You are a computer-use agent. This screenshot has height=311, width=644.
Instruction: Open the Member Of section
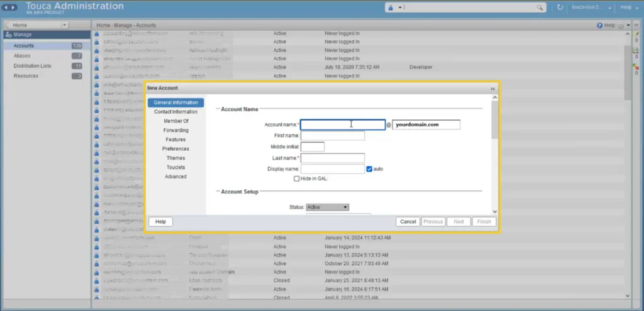pos(176,121)
